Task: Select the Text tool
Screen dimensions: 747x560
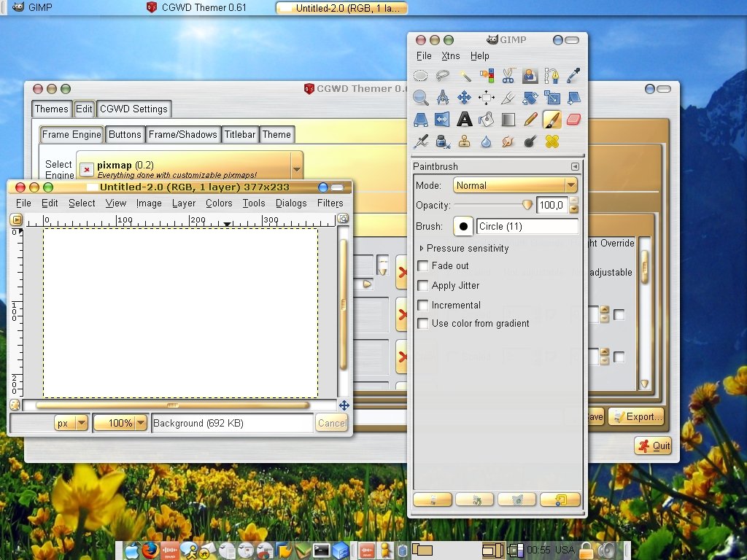Action: pyautogui.click(x=465, y=120)
